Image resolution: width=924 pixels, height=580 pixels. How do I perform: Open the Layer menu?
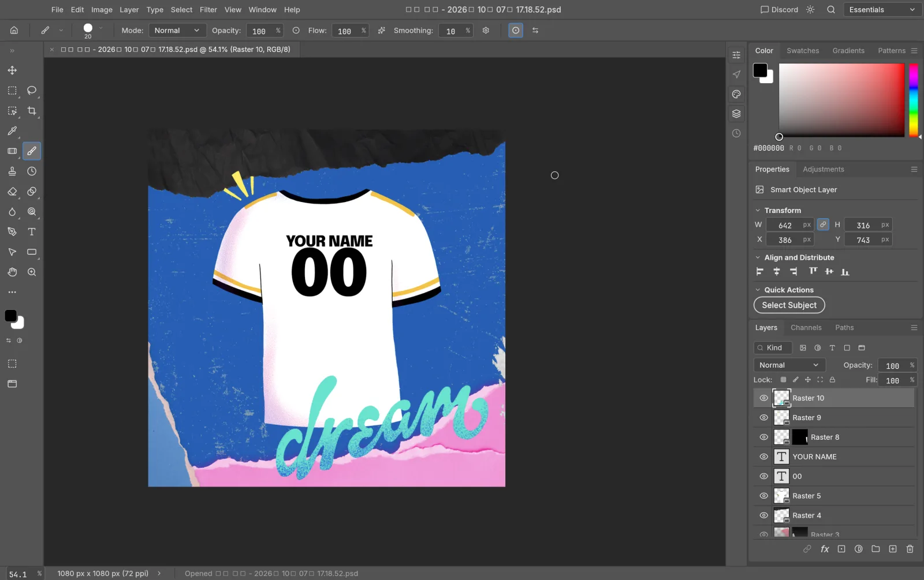coord(129,10)
